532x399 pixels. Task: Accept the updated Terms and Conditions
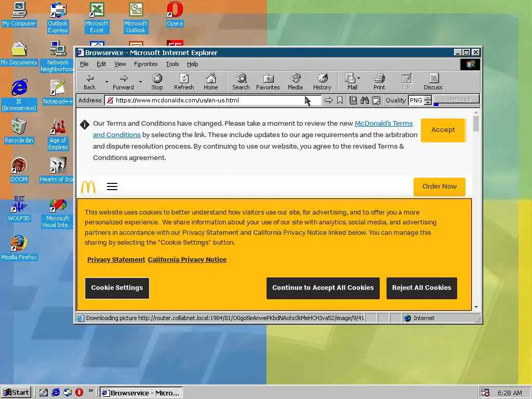443,130
